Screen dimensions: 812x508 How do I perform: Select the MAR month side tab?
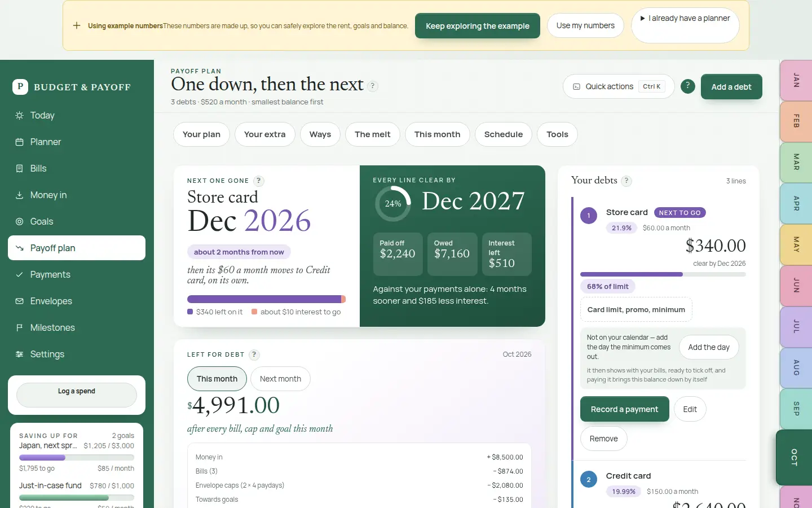point(796,162)
